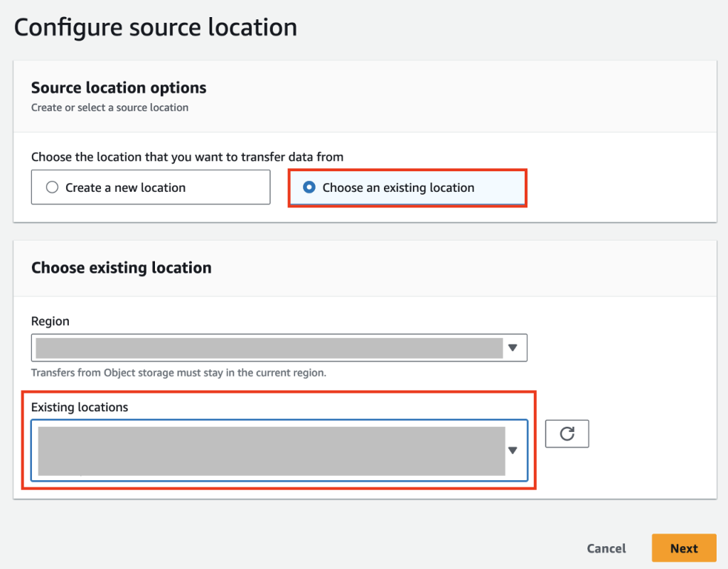Click the Cancel button
728x569 pixels.
[x=606, y=548]
